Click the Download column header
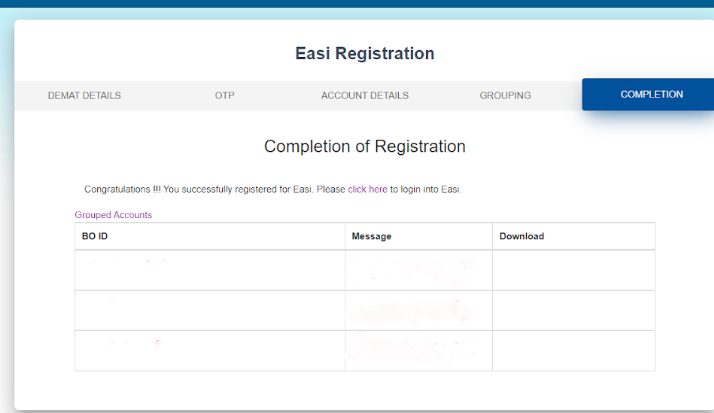The height and width of the screenshot is (413, 714). (x=521, y=236)
